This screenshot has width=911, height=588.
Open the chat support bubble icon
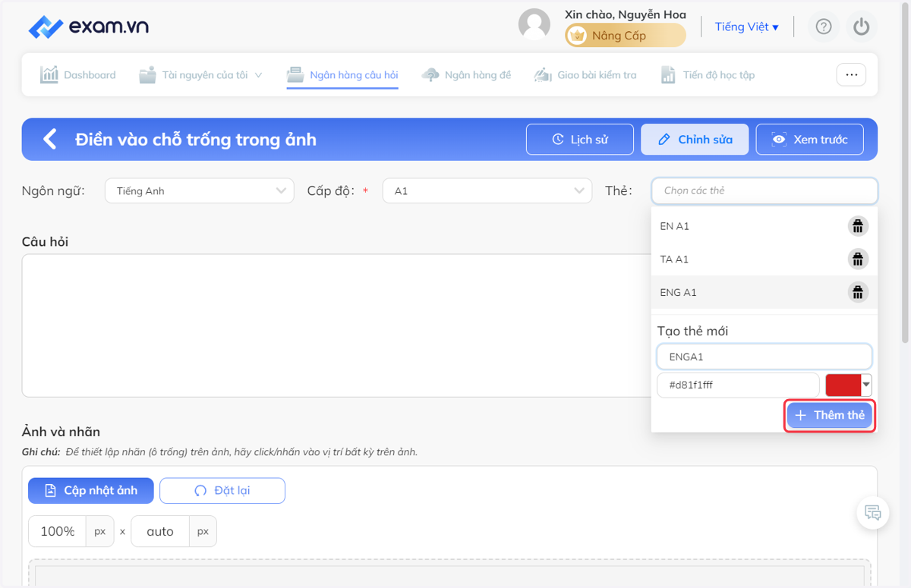coord(873,513)
